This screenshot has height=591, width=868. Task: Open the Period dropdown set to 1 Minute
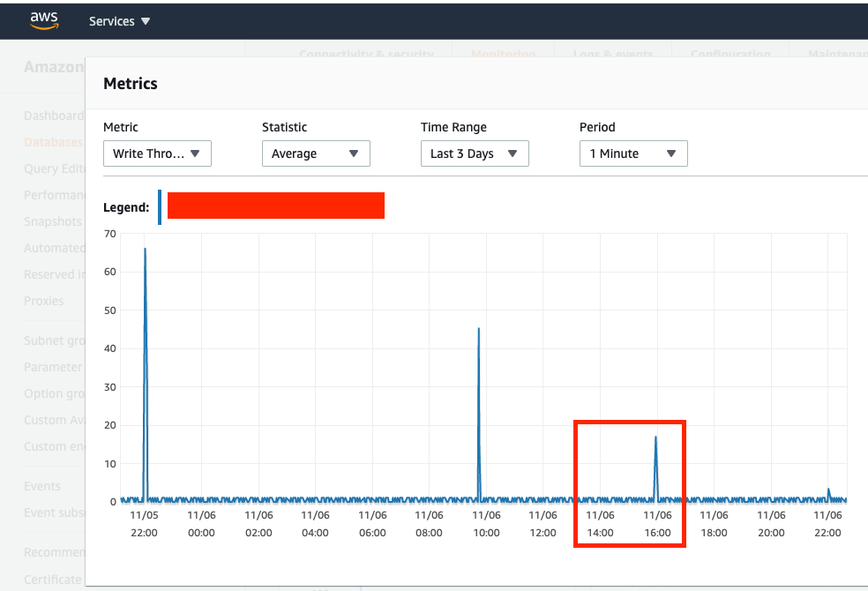click(x=634, y=153)
